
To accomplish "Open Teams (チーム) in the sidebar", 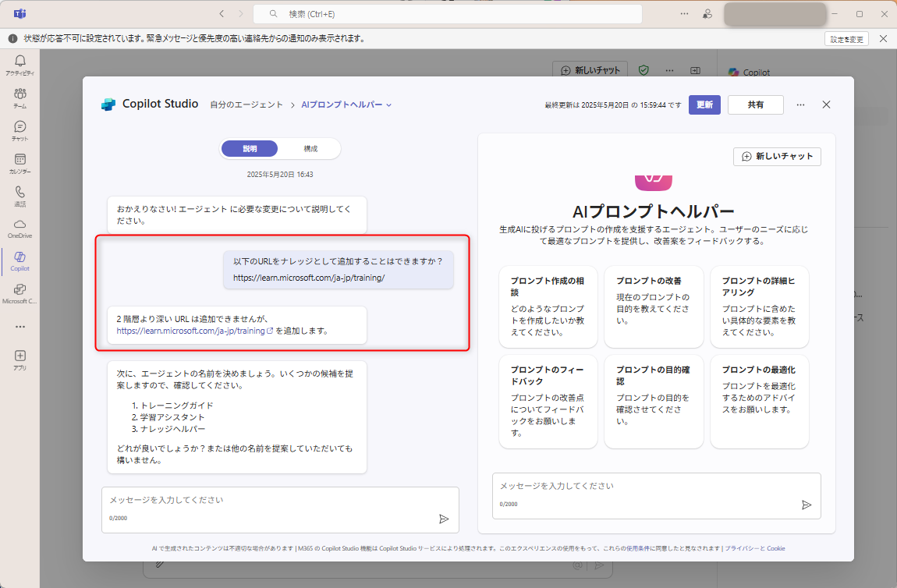I will pos(20,97).
